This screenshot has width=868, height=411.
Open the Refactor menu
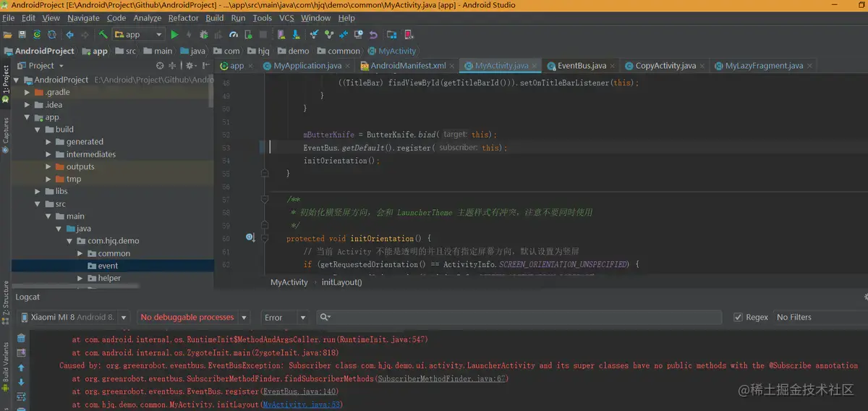coord(183,17)
